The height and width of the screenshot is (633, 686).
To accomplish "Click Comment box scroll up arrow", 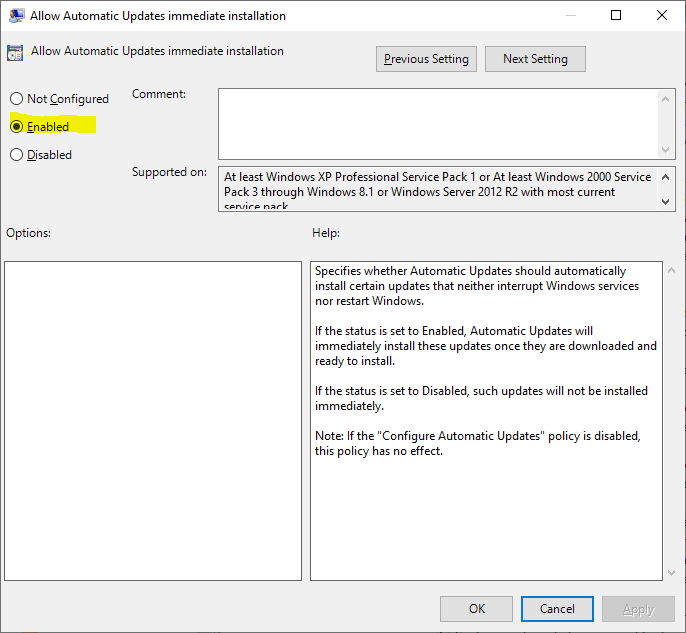I will tap(665, 99).
